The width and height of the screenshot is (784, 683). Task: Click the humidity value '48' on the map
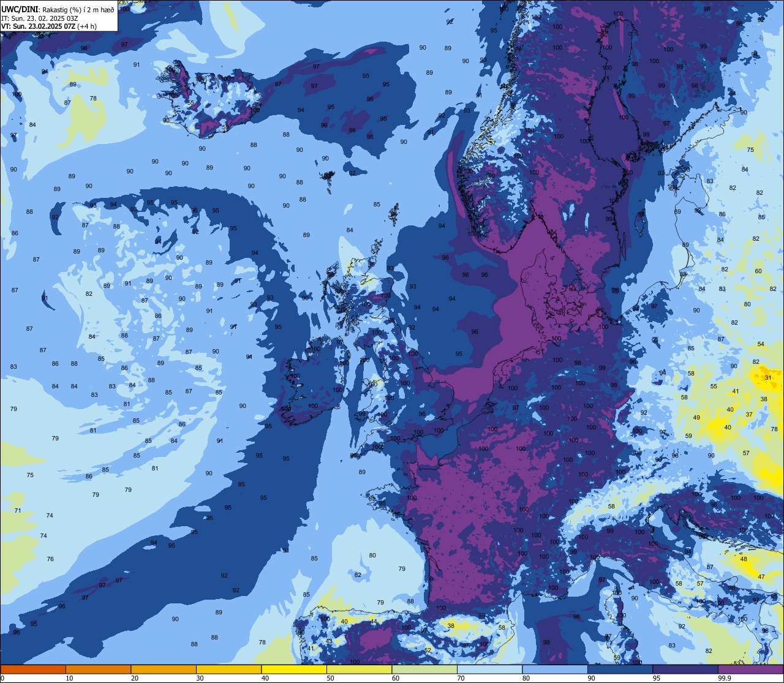[x=744, y=559]
